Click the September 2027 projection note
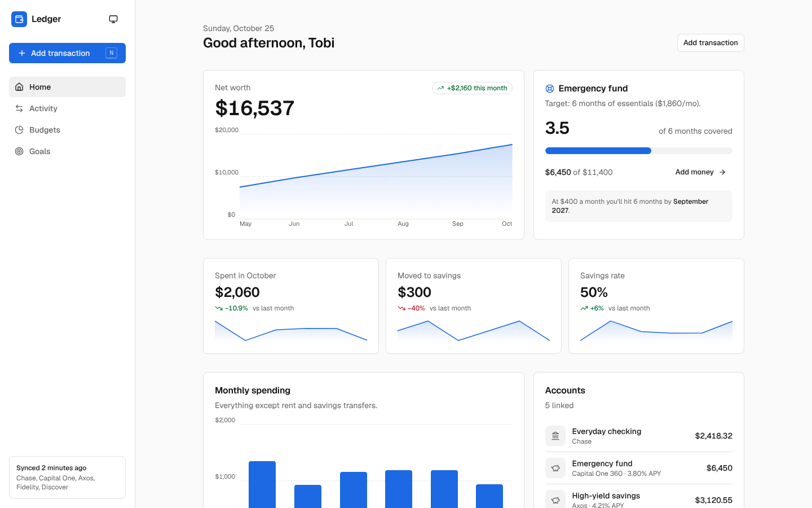Image resolution: width=812 pixels, height=508 pixels. pyautogui.click(x=639, y=206)
